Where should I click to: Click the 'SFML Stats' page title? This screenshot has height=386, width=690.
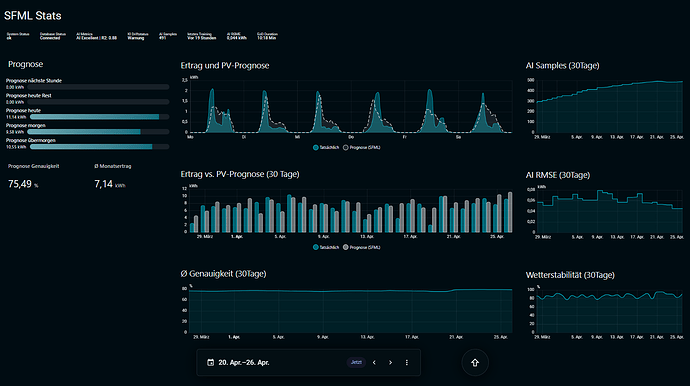coord(33,16)
